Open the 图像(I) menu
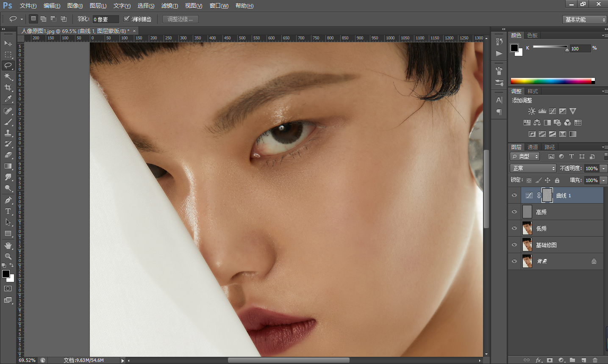 point(75,6)
